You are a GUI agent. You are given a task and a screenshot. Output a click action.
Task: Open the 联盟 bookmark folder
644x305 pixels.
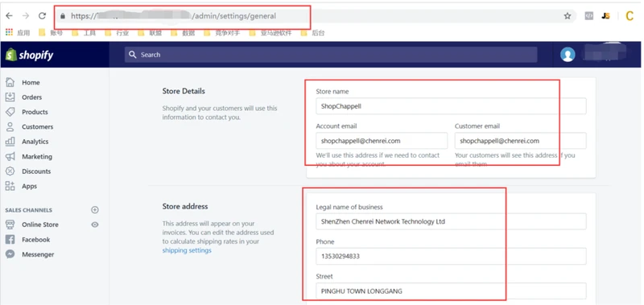click(x=150, y=33)
